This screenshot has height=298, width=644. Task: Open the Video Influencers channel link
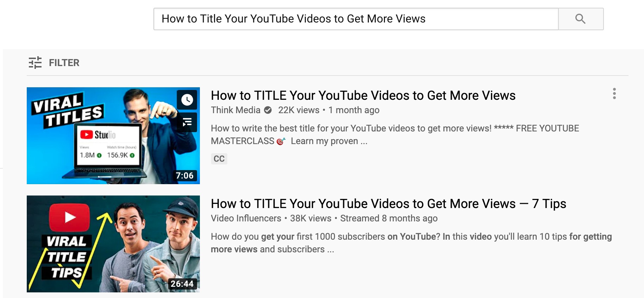pos(246,218)
